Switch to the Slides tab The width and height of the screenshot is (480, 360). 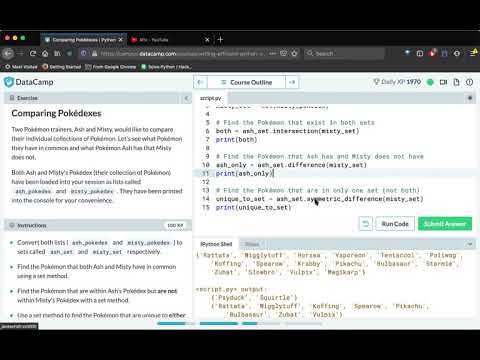pos(252,244)
